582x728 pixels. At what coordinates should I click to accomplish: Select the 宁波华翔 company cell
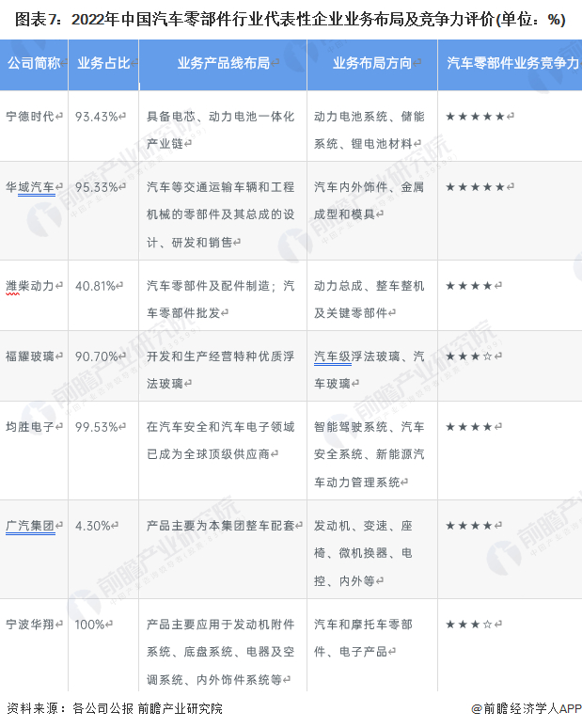click(30, 625)
